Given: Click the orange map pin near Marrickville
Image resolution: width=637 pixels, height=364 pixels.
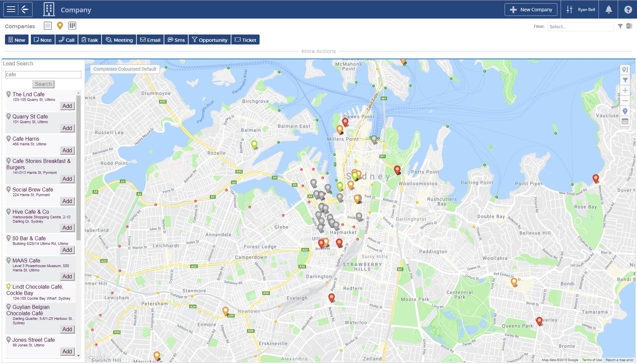Looking at the screenshot, I should click(157, 356).
